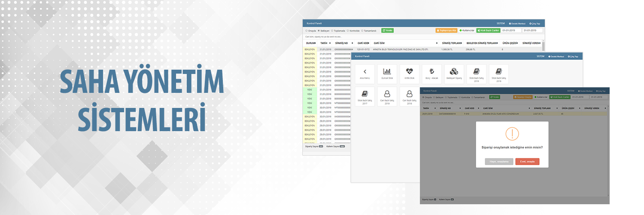This screenshot has height=215, width=644.
Task: Open the Bekleyen Sipariş boxes tile
Action: click(x=454, y=74)
